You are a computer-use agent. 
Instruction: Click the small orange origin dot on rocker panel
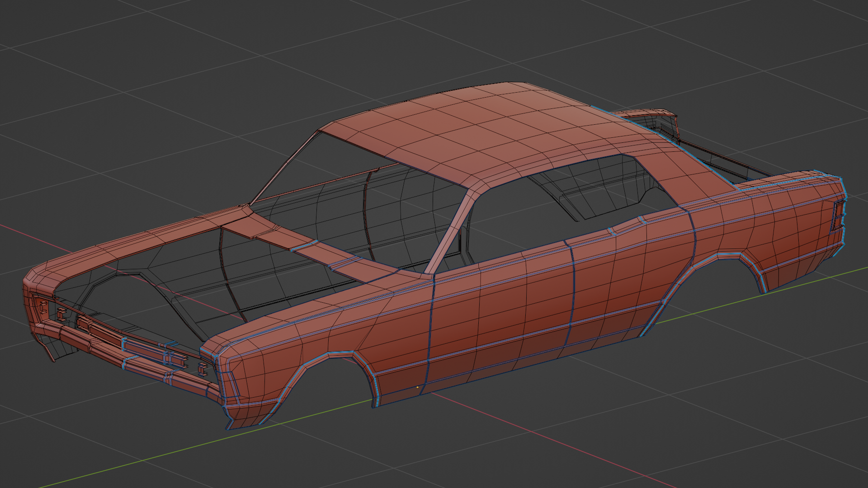[x=417, y=387]
